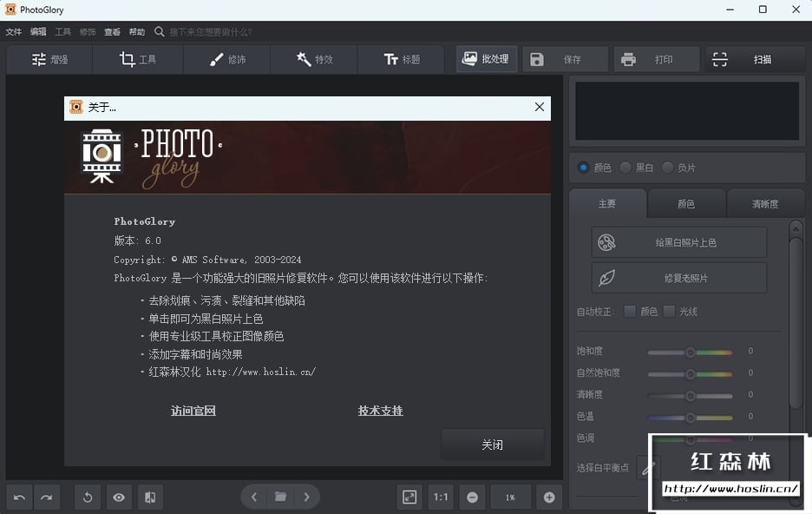Click the right panel scrollbar
This screenshot has height=514, width=812.
click(796, 323)
